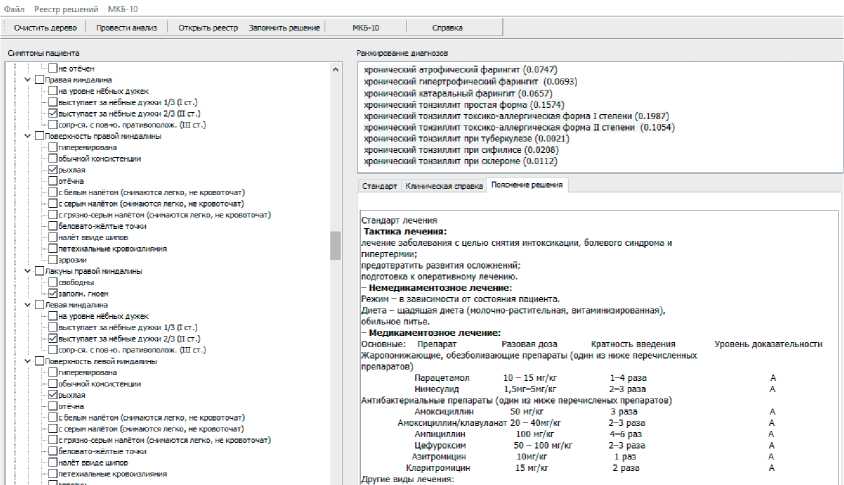844x485 pixels.
Task: Check свободны under Лакуны правой миндалины
Action: point(52,282)
